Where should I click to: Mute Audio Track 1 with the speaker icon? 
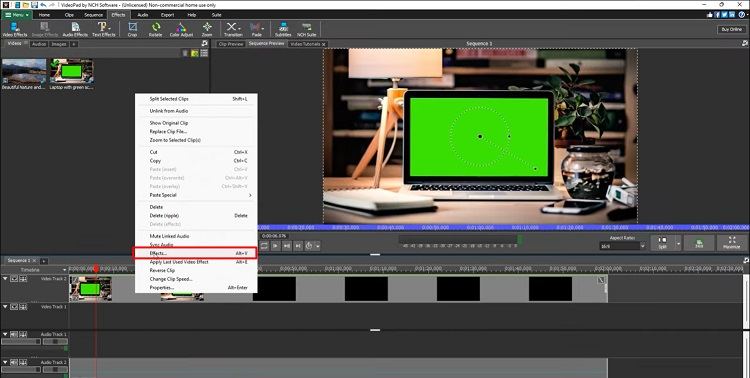point(14,334)
